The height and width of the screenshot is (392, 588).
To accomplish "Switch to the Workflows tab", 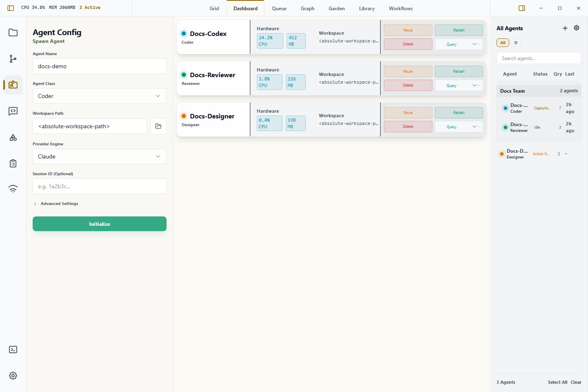I will (x=401, y=9).
